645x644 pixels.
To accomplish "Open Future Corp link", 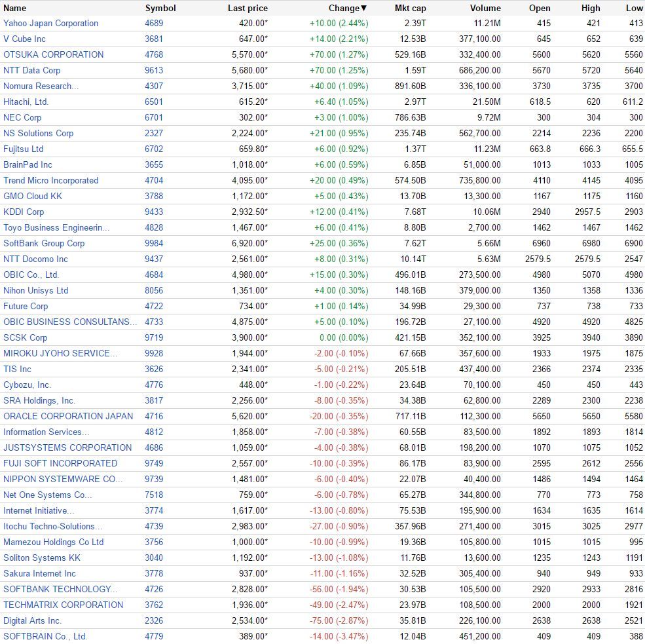I will point(26,306).
